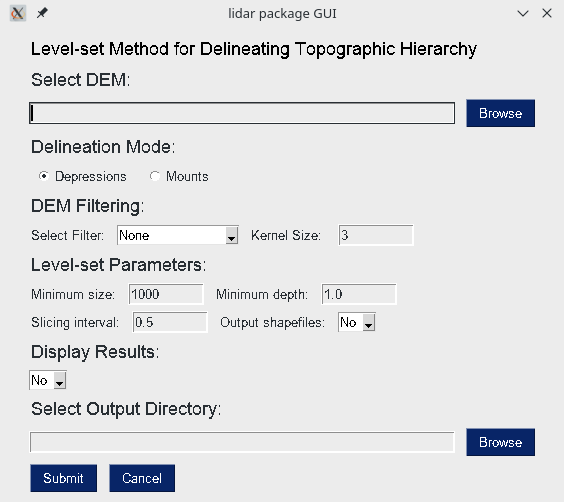Click the output directory path field
Image resolution: width=564 pixels, height=502 pixels.
pyautogui.click(x=242, y=442)
